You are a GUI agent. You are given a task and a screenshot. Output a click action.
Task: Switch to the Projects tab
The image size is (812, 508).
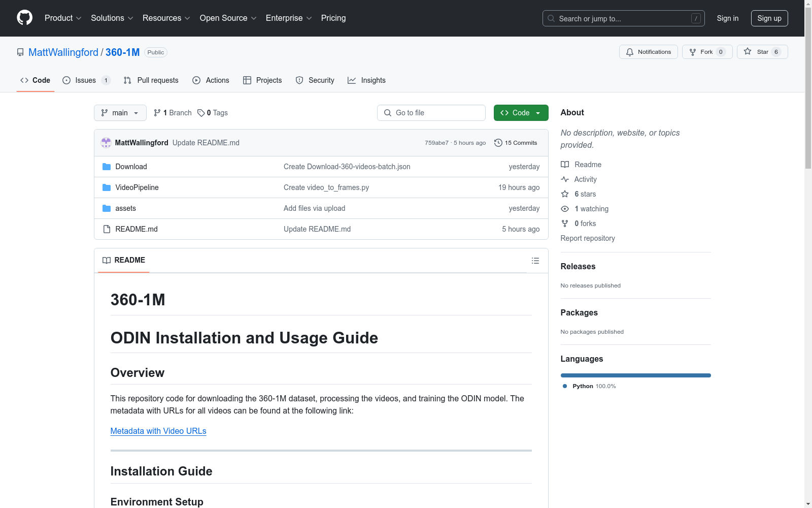click(x=262, y=80)
